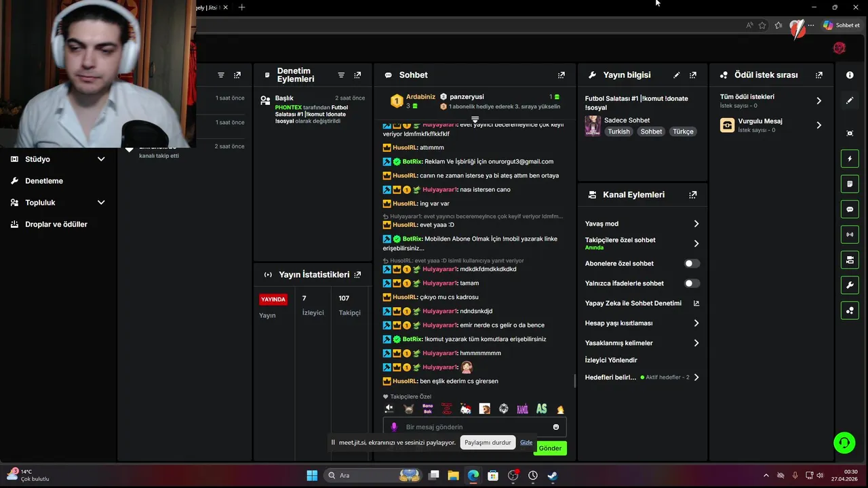
Task: Open a new browser tab with plus
Action: (x=241, y=7)
